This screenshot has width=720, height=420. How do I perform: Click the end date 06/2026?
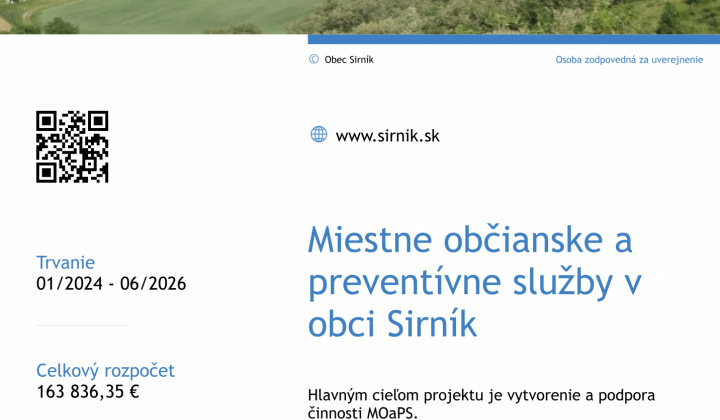point(153,284)
